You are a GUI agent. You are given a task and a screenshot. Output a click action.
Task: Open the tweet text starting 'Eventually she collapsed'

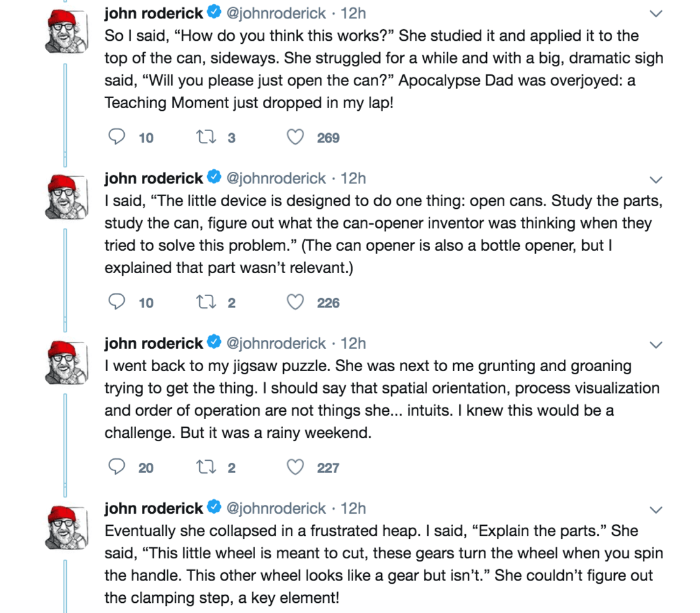click(384, 564)
